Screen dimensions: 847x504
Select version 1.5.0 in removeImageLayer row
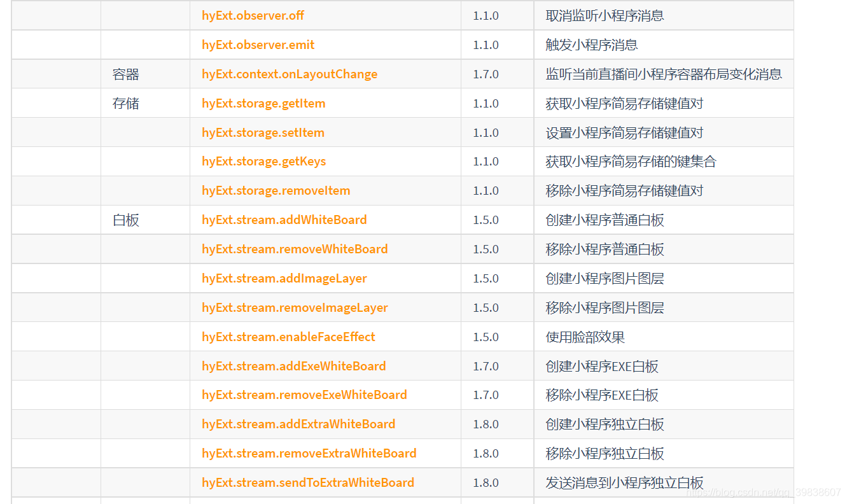486,307
